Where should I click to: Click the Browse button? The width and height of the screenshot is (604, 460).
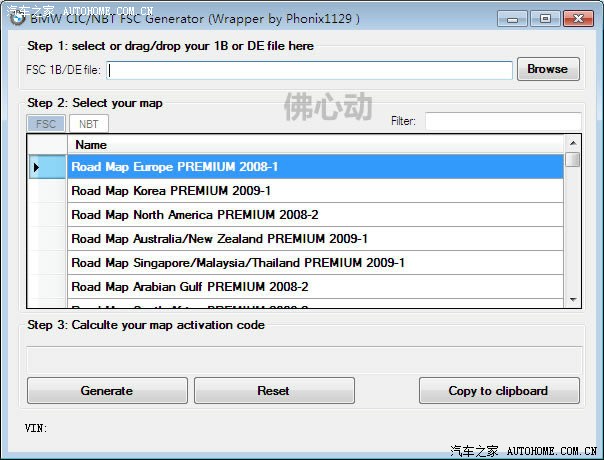[x=547, y=69]
